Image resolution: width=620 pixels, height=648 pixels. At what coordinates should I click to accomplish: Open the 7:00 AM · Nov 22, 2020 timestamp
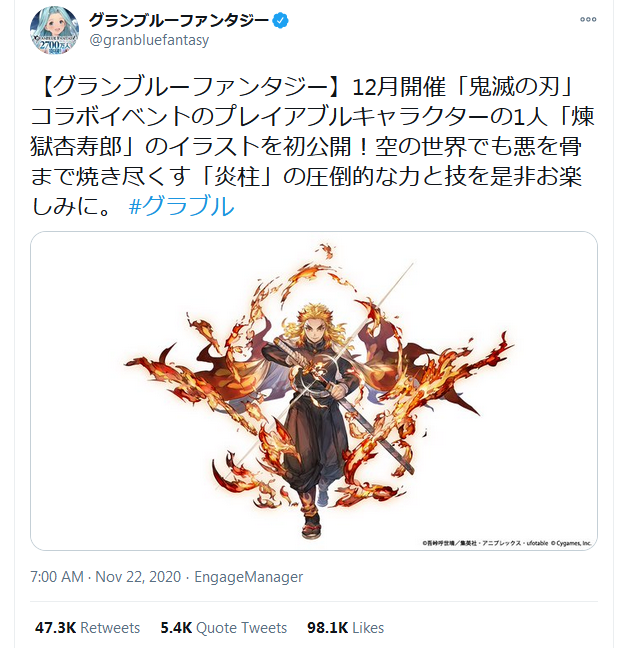pyautogui.click(x=106, y=577)
